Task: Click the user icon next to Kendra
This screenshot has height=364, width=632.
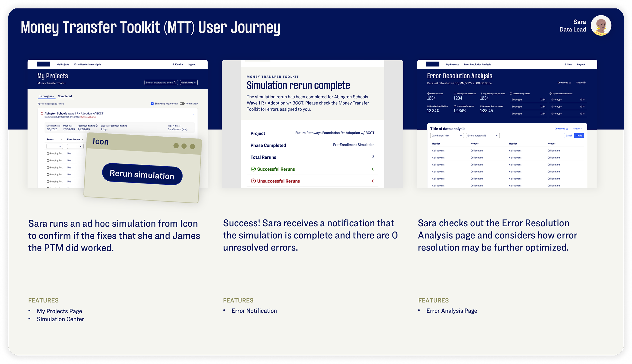Action: (173, 65)
